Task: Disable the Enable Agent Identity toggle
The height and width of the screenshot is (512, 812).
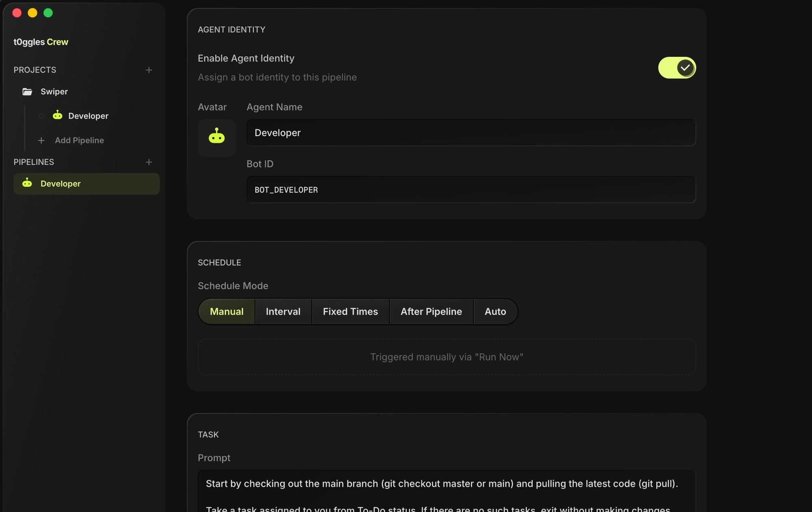Action: [676, 68]
